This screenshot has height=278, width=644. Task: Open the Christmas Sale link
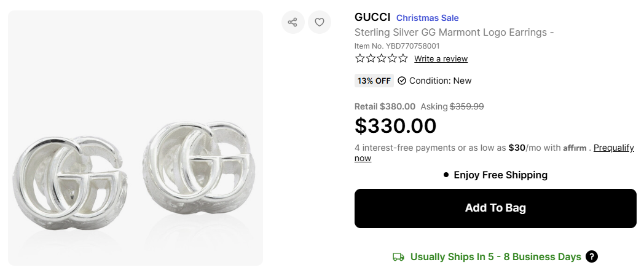tap(427, 18)
